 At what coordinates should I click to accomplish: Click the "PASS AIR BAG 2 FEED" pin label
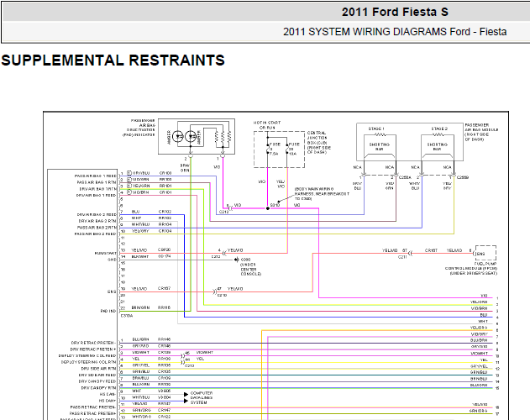pyautogui.click(x=96, y=234)
